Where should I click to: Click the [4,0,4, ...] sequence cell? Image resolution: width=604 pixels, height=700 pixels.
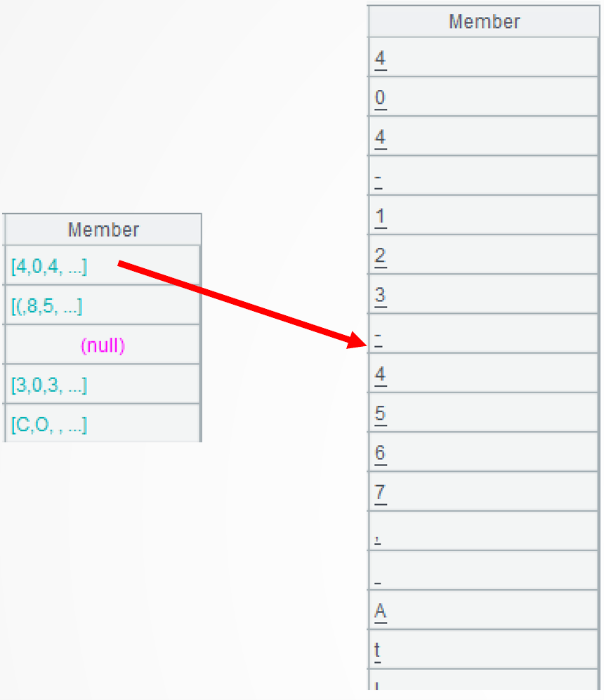click(49, 267)
